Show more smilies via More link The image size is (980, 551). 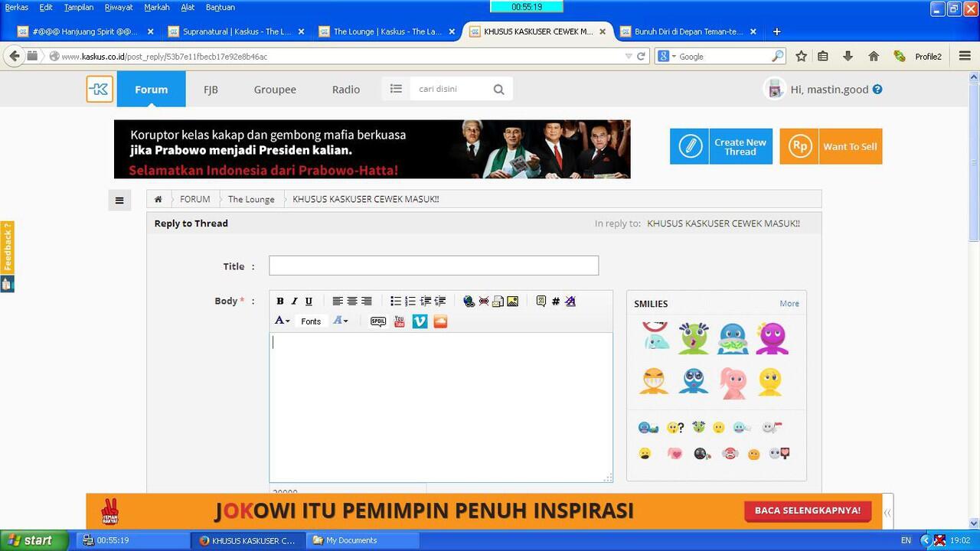789,303
